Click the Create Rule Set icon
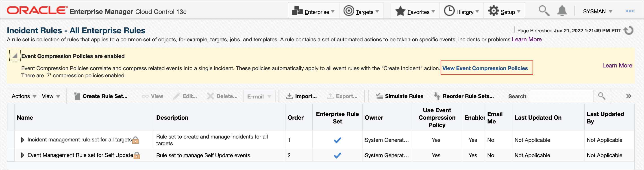 (77, 96)
